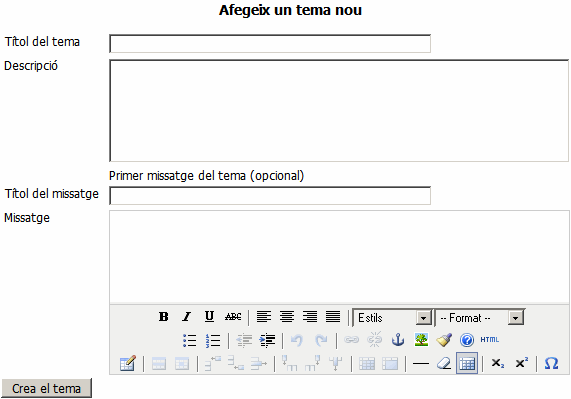Redo the last edit

point(321,340)
